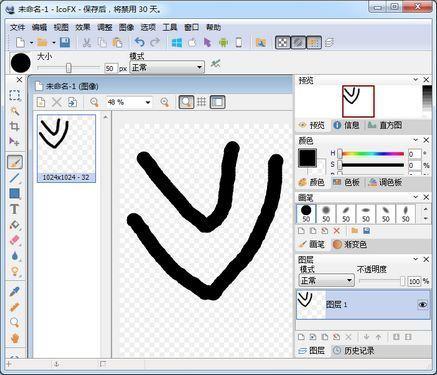The image size is (437, 375).
Task: Click the Redo arrow icon
Action: [x=155, y=42]
